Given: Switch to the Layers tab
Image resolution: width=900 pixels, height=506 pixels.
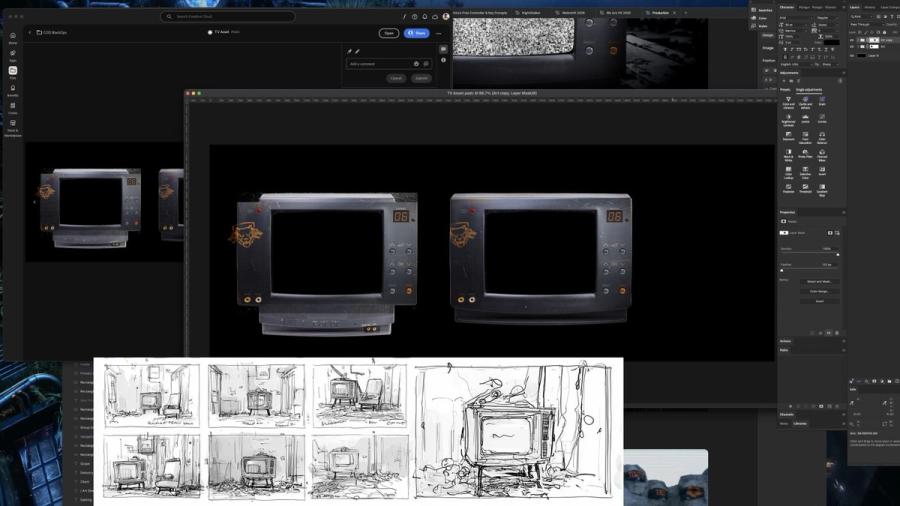Looking at the screenshot, I should 855,7.
